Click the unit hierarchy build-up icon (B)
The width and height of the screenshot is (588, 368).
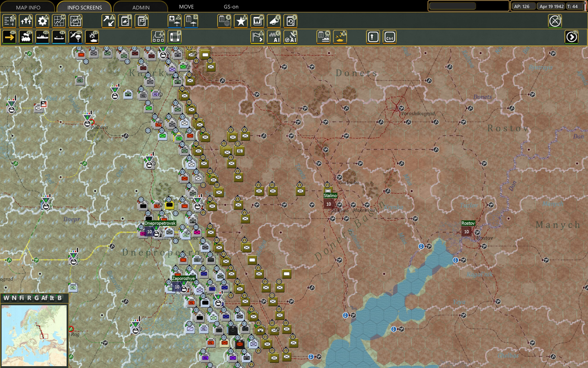pyautogui.click(x=158, y=37)
